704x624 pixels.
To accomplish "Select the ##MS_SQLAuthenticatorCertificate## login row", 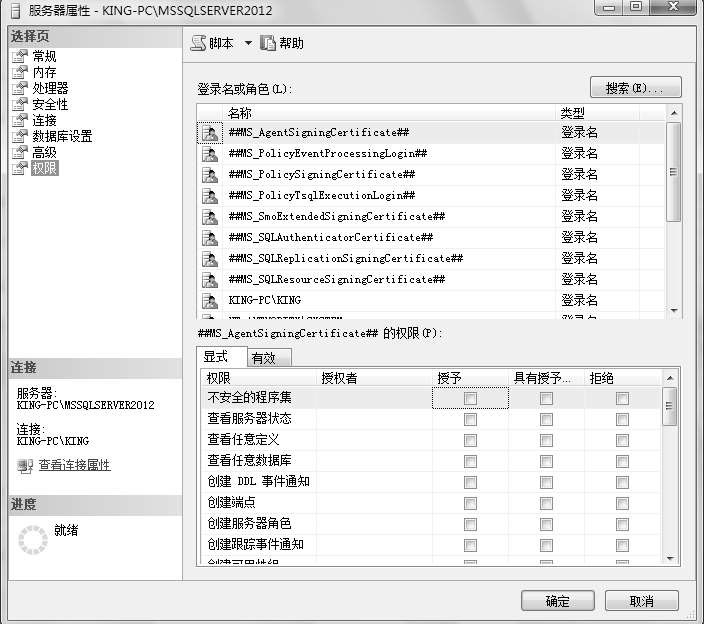I will pyautogui.click(x=431, y=237).
